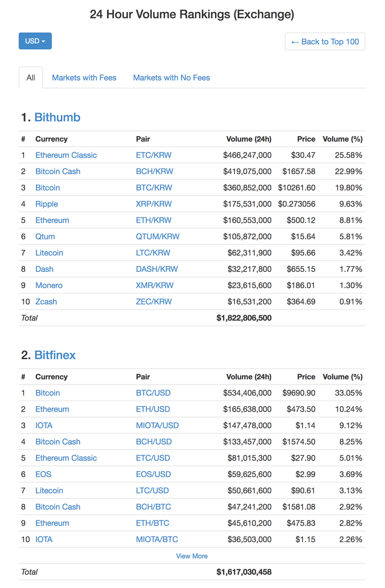This screenshot has height=588, width=385.
Task: Click Ethereum Classic in the Bithumb table
Action: point(66,155)
